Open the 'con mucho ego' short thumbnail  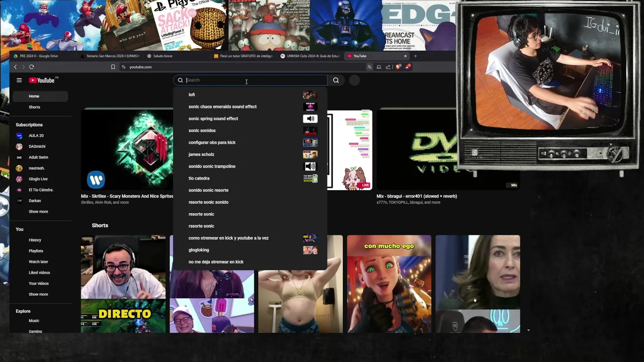[389, 284]
